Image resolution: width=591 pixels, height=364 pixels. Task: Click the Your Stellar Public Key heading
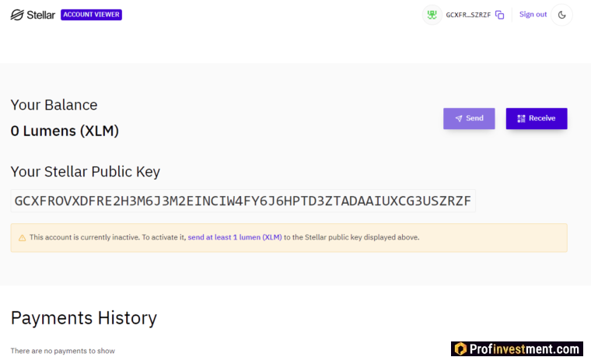tap(86, 172)
